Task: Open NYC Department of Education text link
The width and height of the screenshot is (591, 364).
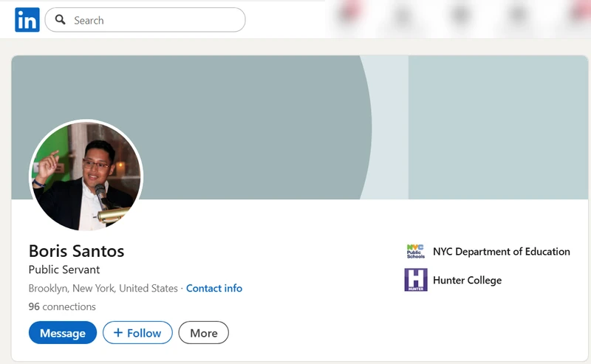Action: (501, 252)
